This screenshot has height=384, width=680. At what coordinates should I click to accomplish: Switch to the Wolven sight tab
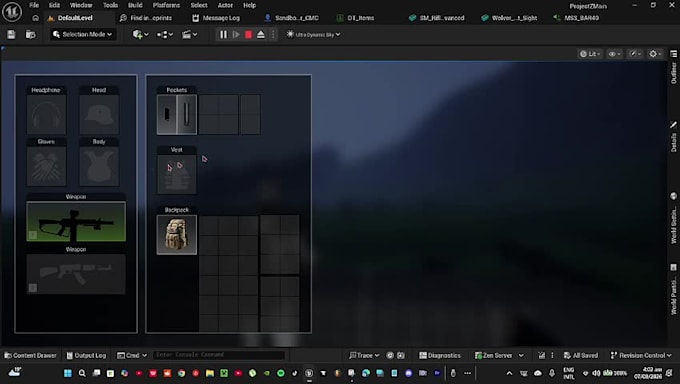point(509,18)
